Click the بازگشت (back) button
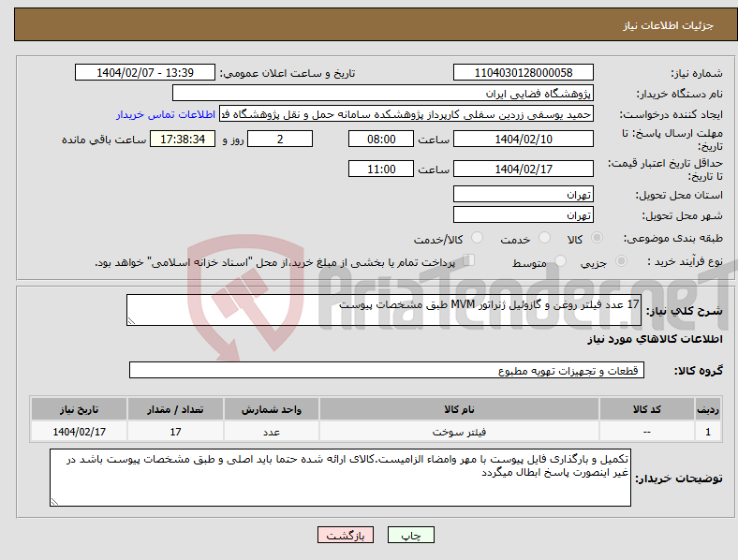 click(346, 535)
